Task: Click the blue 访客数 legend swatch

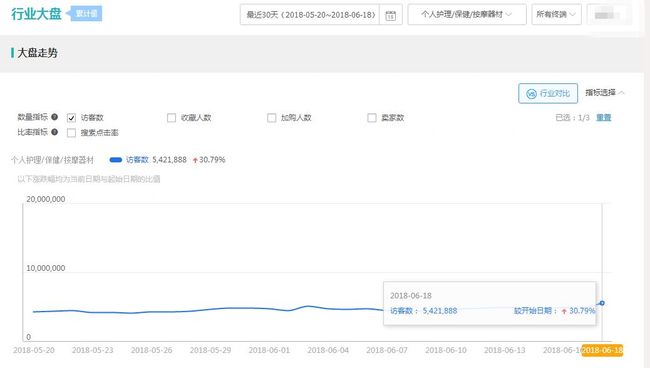Action: click(115, 160)
